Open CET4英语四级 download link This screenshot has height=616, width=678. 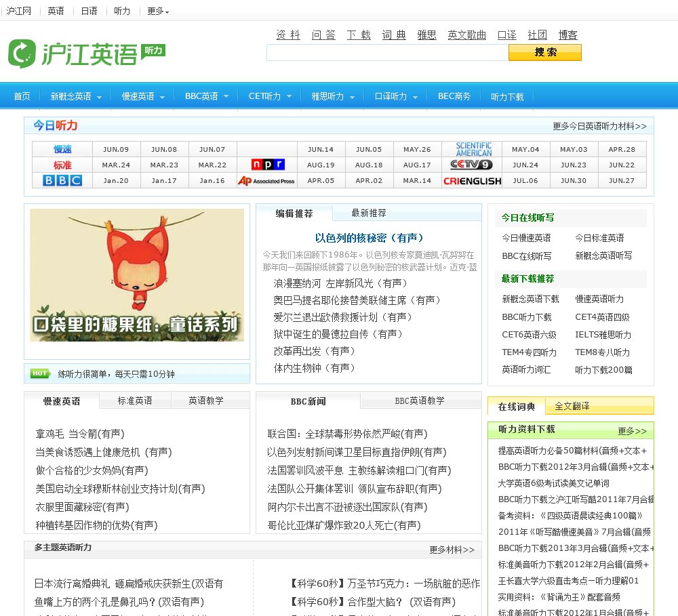tap(602, 317)
